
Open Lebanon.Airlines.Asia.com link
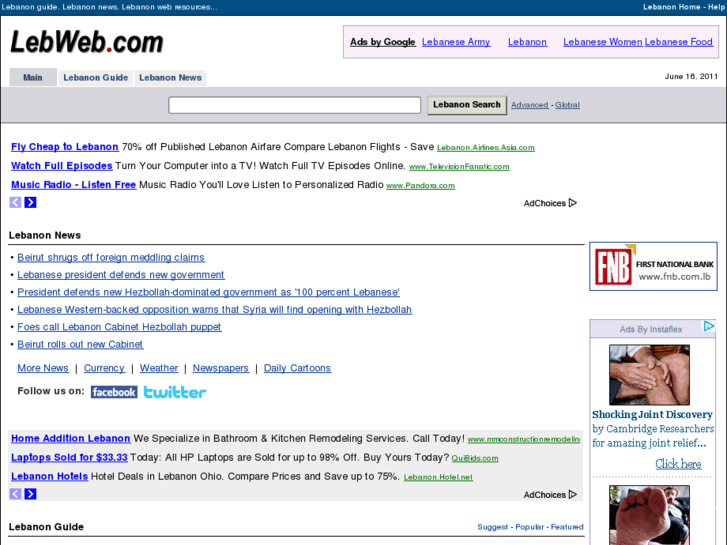[486, 147]
